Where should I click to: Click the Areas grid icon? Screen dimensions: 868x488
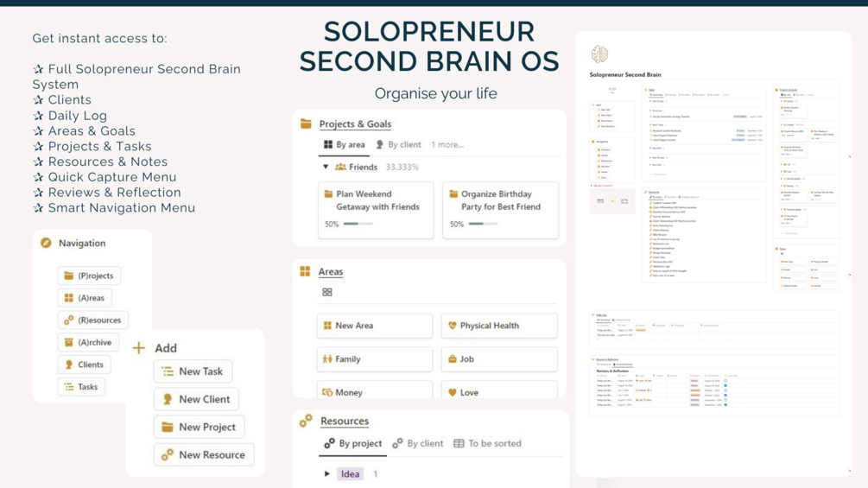click(305, 271)
